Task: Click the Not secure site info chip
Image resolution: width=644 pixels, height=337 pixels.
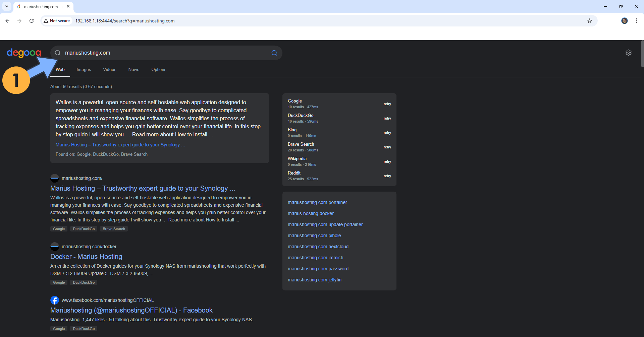Action: 57,21
